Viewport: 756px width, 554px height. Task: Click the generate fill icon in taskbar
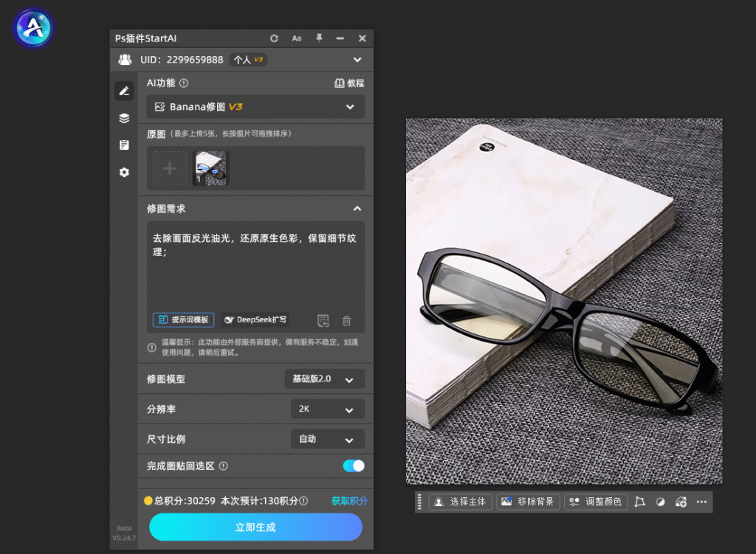[681, 502]
